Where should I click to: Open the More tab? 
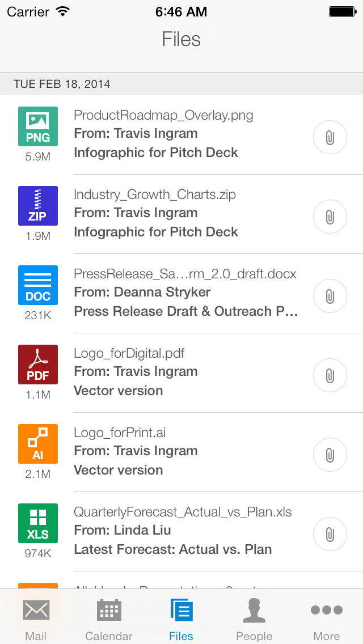point(327,618)
